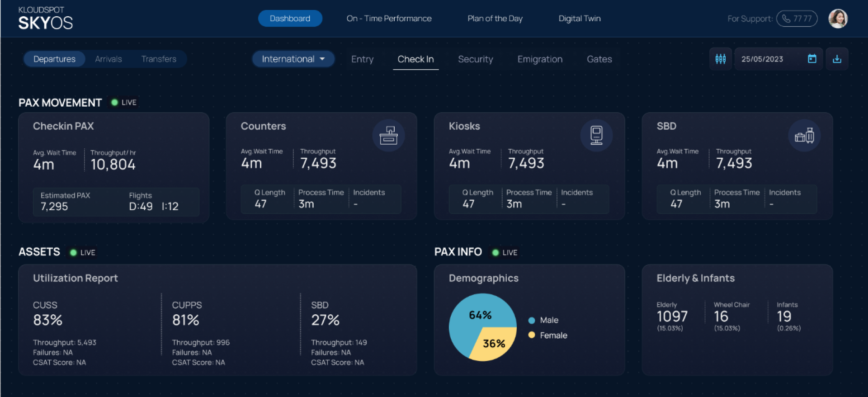868x397 pixels.
Task: Click the download report icon
Action: point(837,59)
